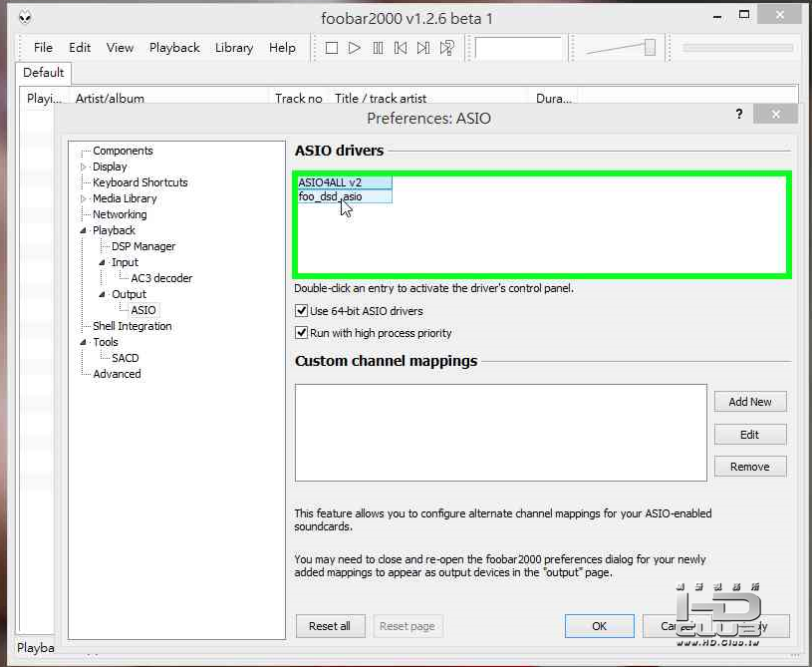Select the Default playlist tab

tap(44, 73)
